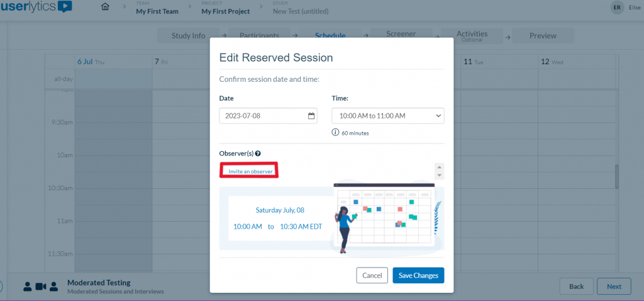Click the home icon in breadcrumb
This screenshot has width=644, height=301.
[105, 8]
